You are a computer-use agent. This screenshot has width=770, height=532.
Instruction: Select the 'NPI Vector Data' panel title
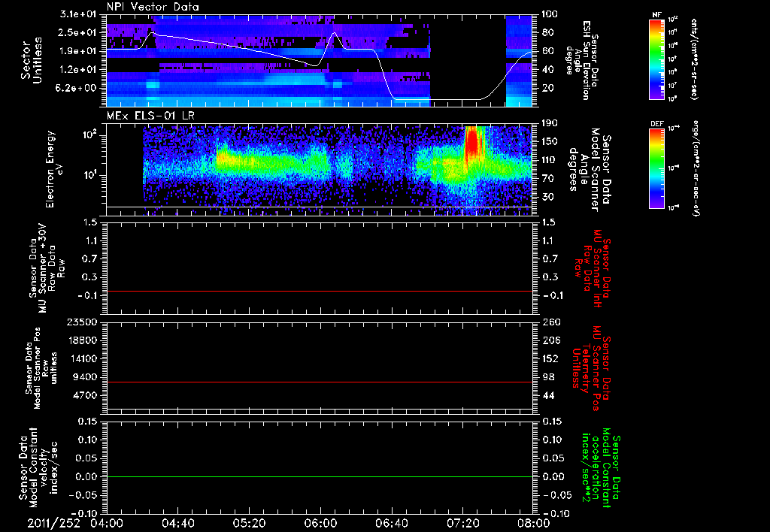click(x=153, y=7)
